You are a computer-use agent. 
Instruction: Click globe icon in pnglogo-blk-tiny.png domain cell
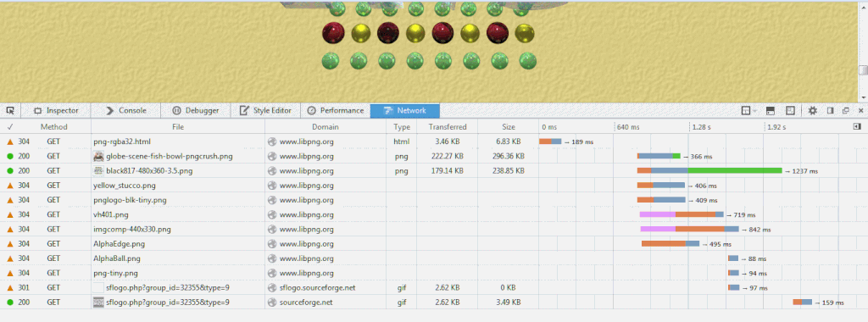pyautogui.click(x=272, y=200)
